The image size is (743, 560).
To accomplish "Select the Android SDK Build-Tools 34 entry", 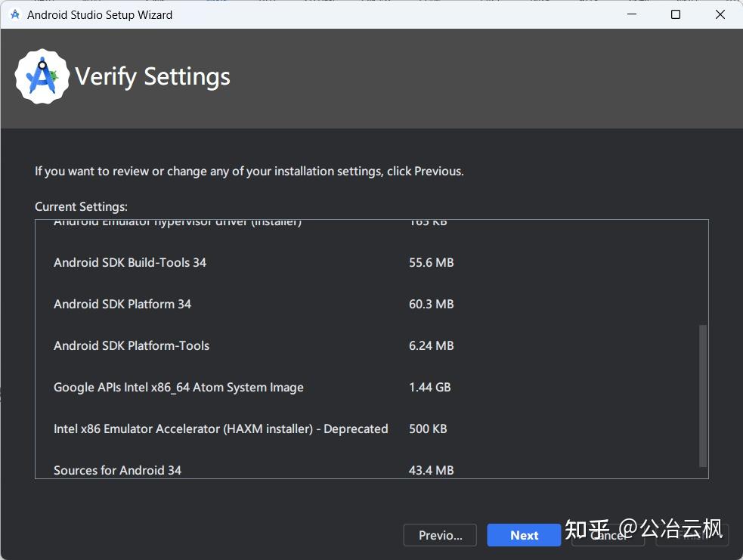I will pyautogui.click(x=129, y=262).
